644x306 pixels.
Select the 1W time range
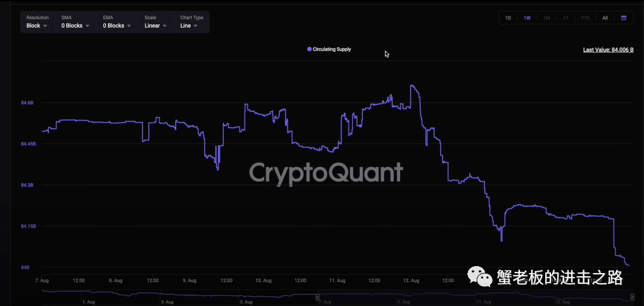click(x=527, y=18)
